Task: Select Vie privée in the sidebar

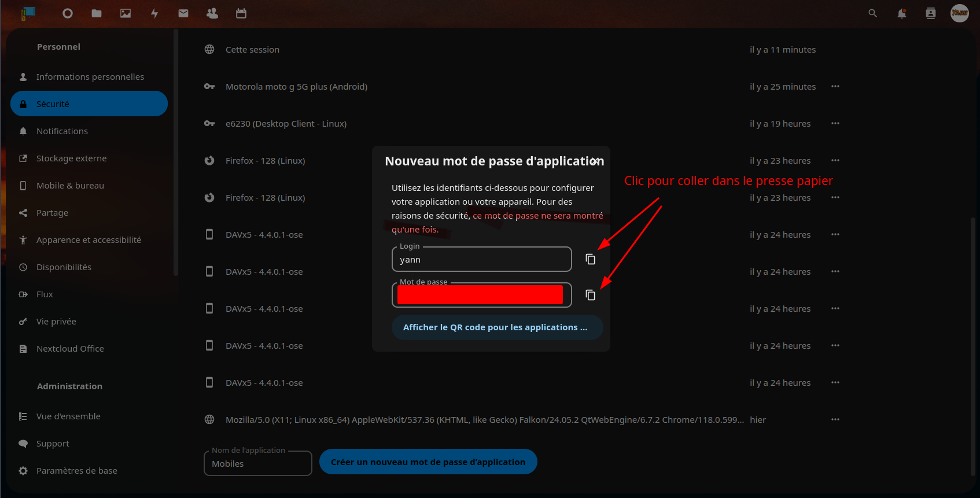Action: point(56,322)
